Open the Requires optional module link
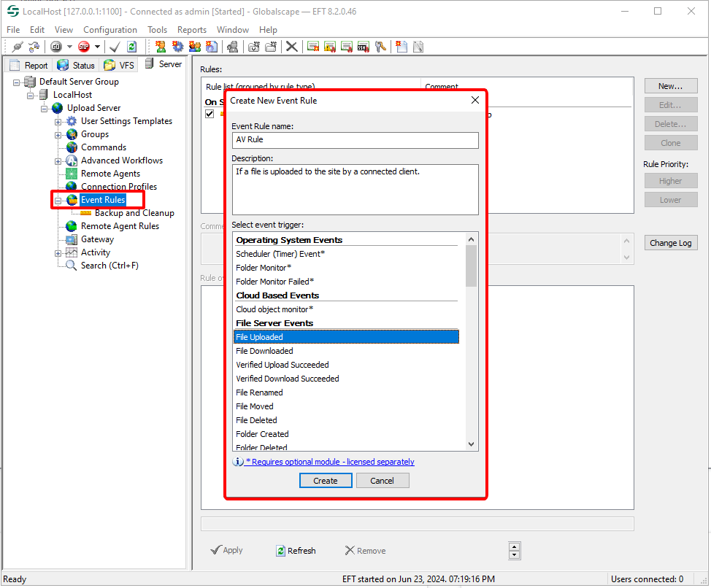The width and height of the screenshot is (711, 588). (x=330, y=462)
